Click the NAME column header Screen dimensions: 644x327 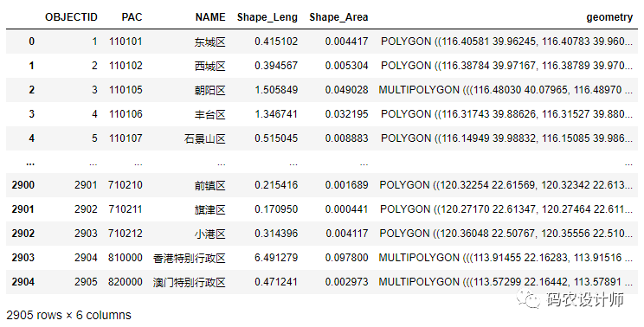pos(210,17)
